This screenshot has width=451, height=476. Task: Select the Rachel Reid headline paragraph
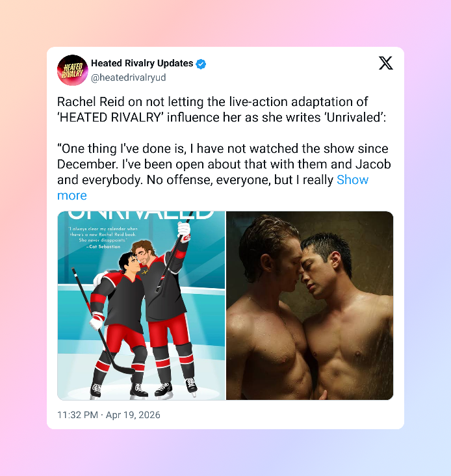pyautogui.click(x=222, y=110)
